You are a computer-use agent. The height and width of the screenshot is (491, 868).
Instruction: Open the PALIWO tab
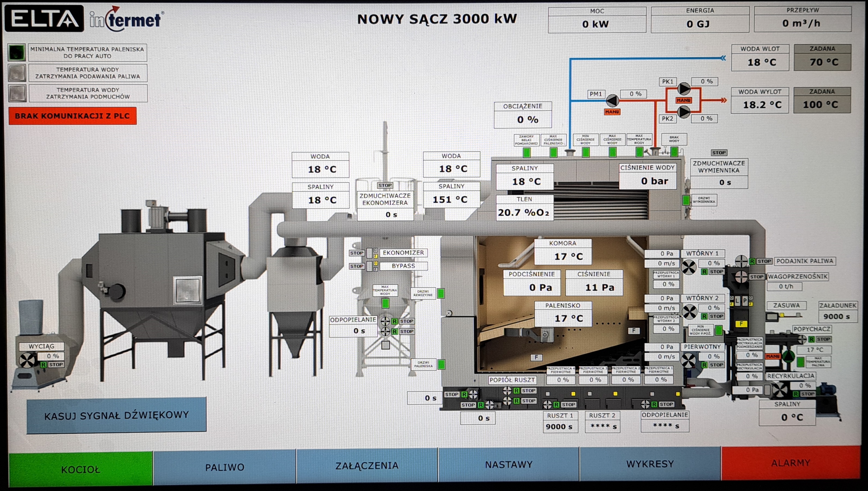(225, 467)
